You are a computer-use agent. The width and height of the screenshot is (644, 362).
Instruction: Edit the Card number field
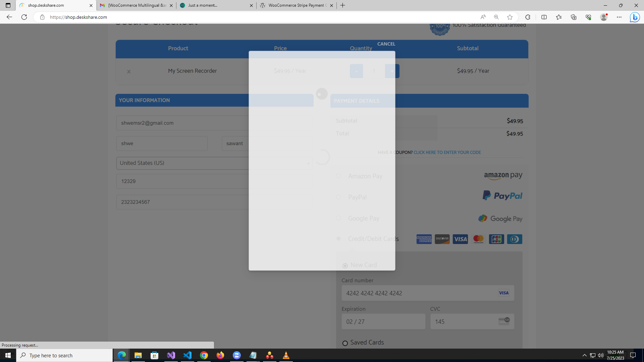428,293
